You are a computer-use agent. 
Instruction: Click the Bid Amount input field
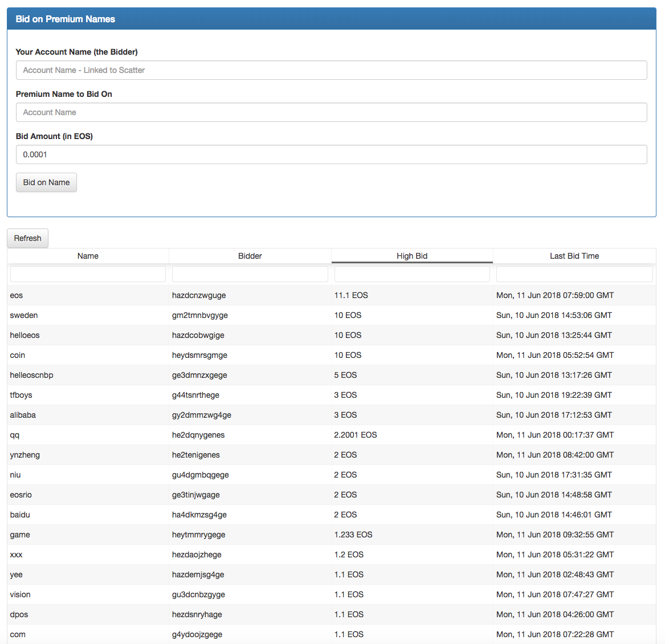pyautogui.click(x=332, y=154)
